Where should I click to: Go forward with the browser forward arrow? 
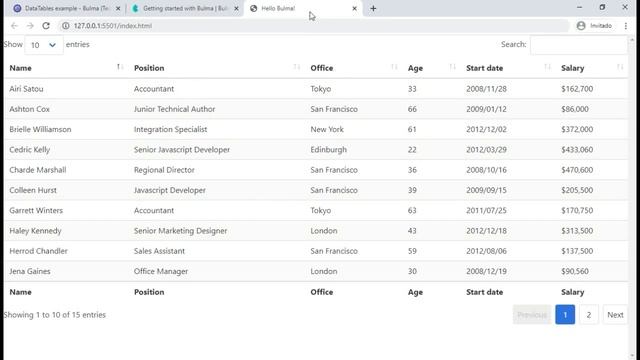(x=30, y=26)
